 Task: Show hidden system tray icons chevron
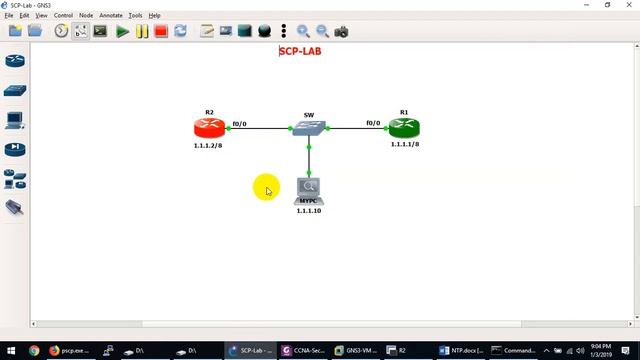[546, 351]
